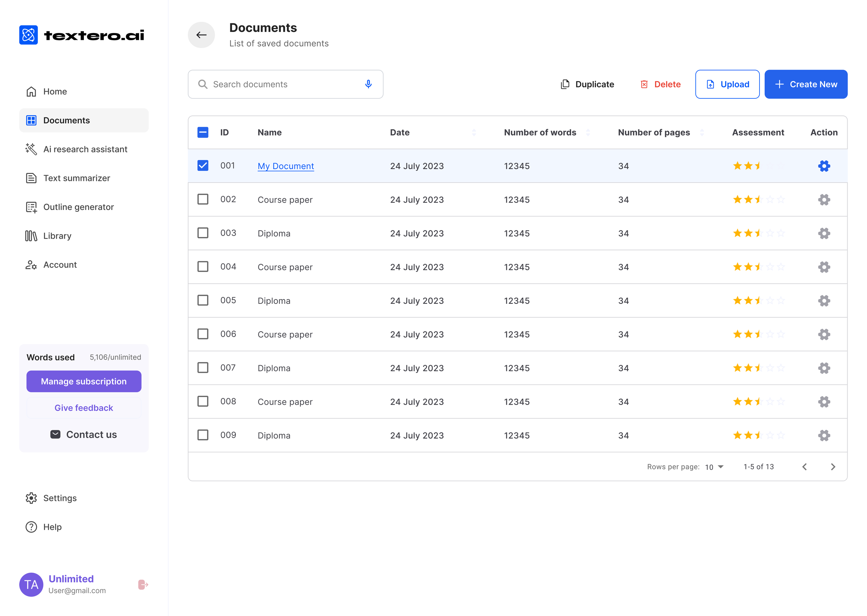Click the Search documents input field
Viewport: 867px width, 616px height.
click(281, 84)
